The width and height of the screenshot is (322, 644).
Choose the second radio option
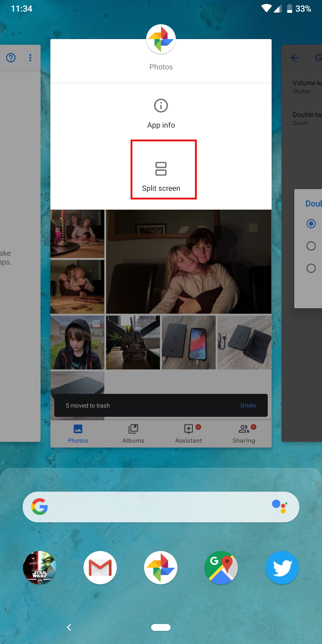coord(311,246)
